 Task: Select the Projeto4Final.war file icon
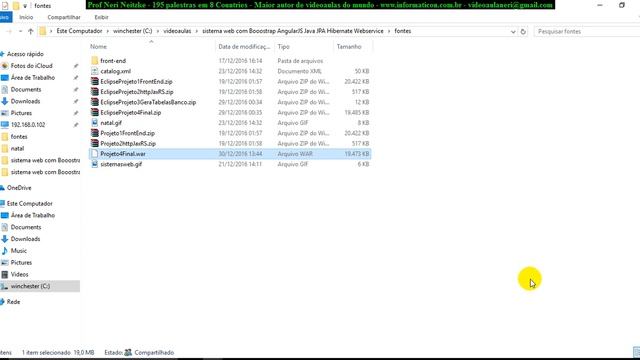95,154
